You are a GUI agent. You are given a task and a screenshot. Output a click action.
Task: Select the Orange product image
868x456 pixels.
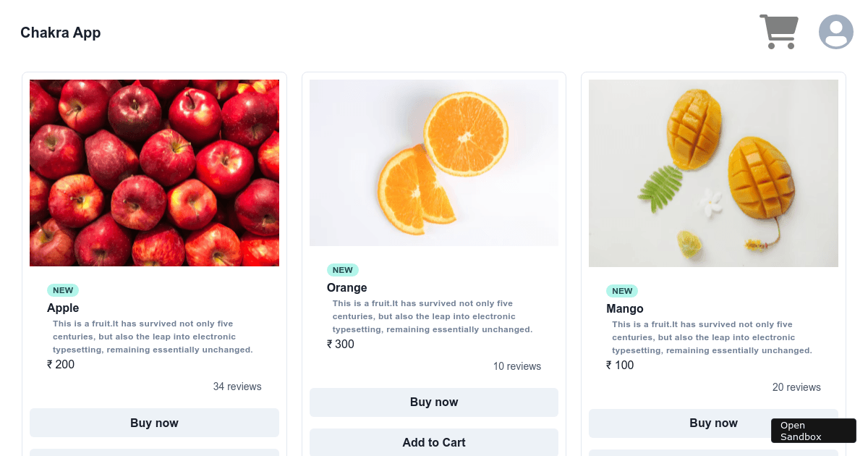(434, 162)
